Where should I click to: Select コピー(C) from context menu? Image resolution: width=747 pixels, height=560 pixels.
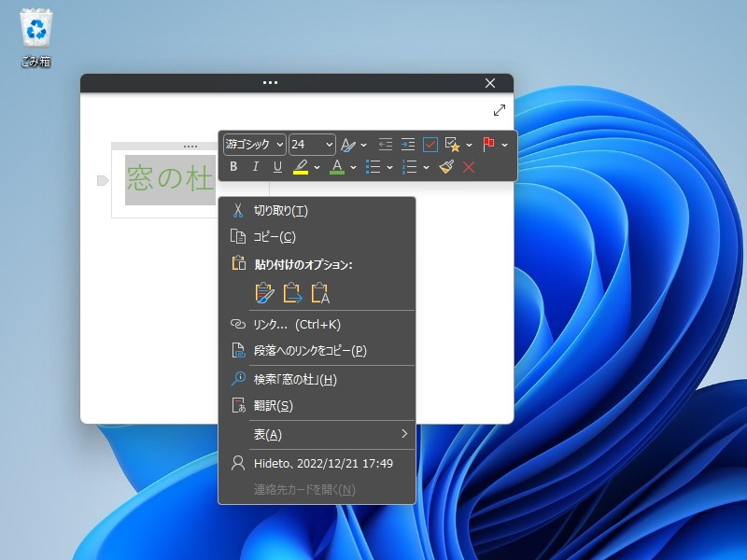click(x=317, y=237)
